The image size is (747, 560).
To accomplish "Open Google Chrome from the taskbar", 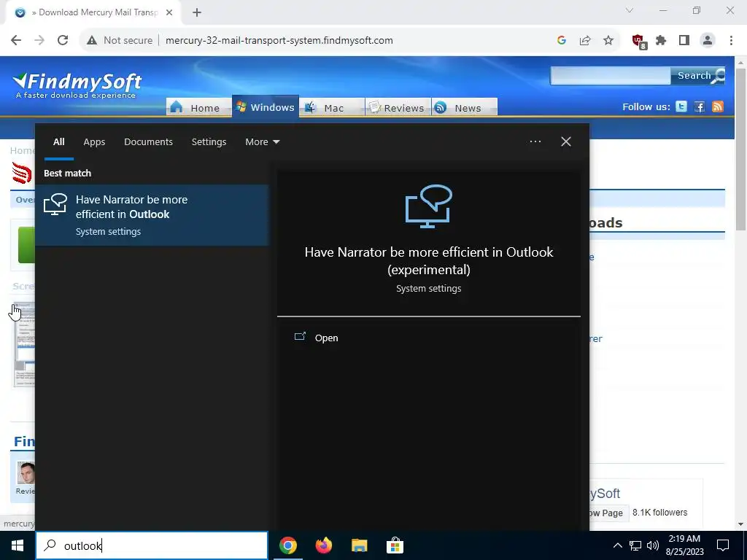I will 288,545.
